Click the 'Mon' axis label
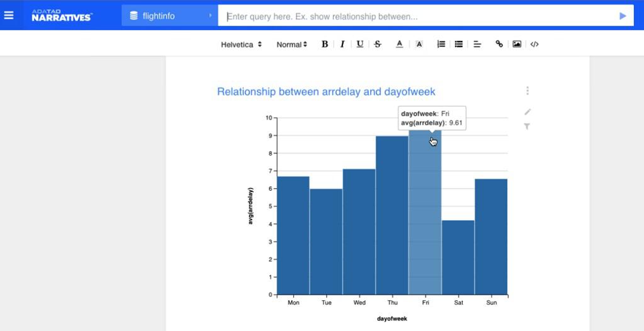The width and height of the screenshot is (644, 331). click(293, 303)
